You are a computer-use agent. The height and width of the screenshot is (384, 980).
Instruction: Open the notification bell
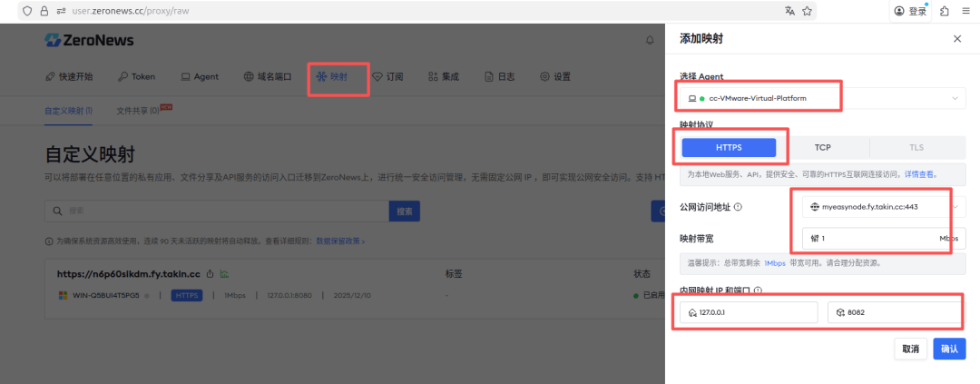650,41
